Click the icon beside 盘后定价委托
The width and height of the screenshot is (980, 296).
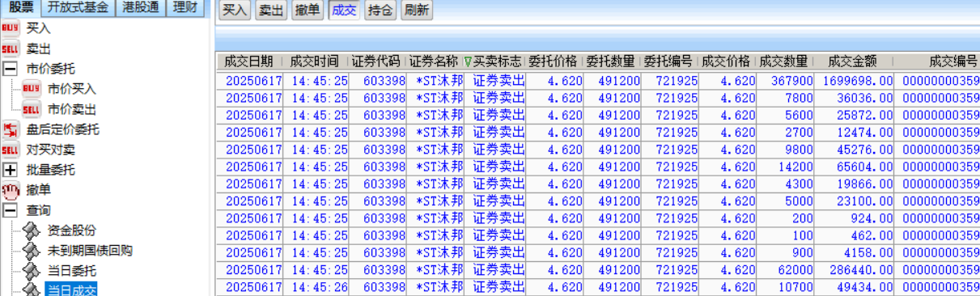click(x=11, y=129)
